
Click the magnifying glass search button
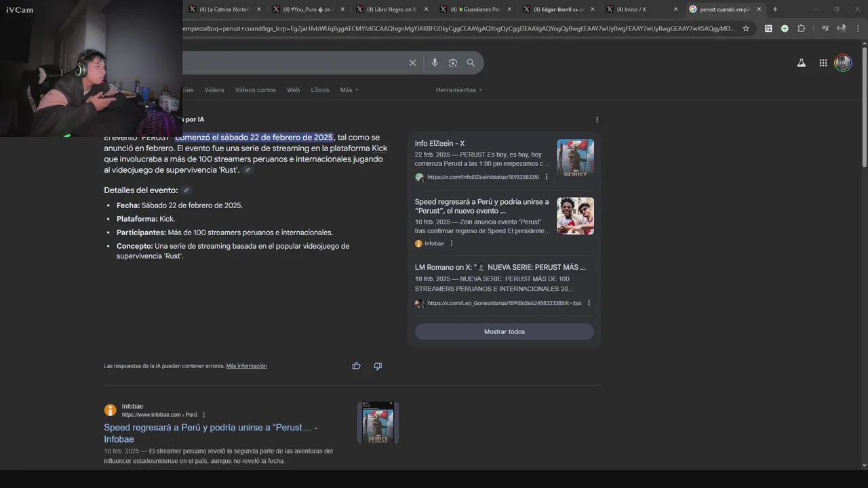coord(471,63)
